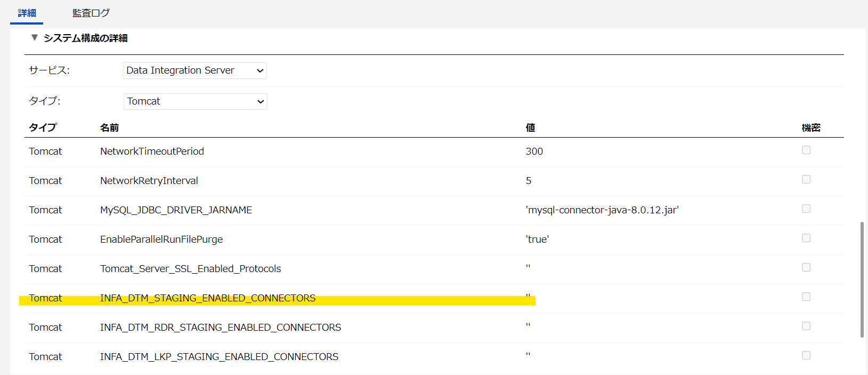Image resolution: width=868 pixels, height=375 pixels.
Task: Enable 機密 for INFA_DTM_STAGING_ENABLED_CONNECTORS row
Action: (x=806, y=297)
